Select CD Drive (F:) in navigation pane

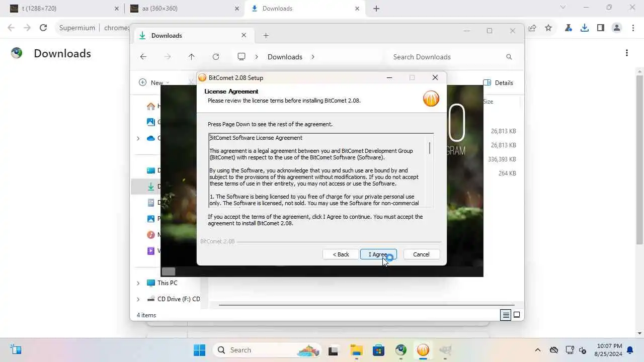173,299
